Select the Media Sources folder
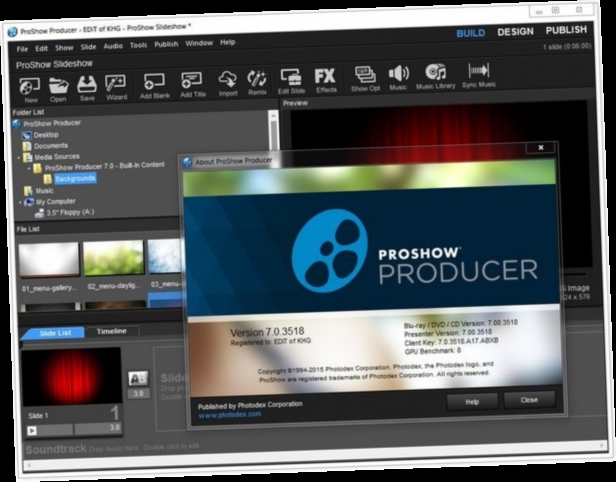This screenshot has width=616, height=482. [x=57, y=157]
